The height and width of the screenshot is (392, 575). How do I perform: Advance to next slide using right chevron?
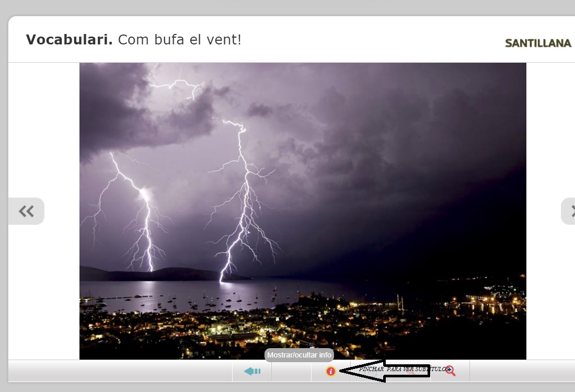[x=570, y=211]
